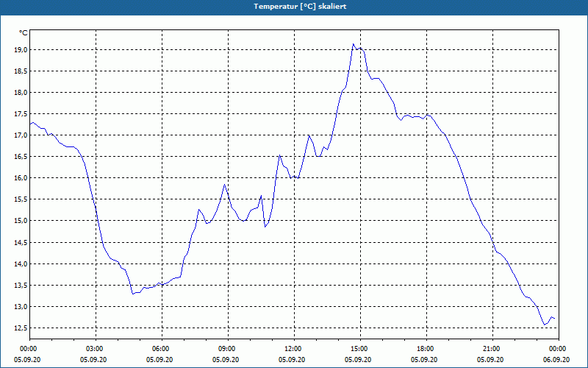Click the 'Temperatur [°C] skaliert' title bar

[x=294, y=7]
